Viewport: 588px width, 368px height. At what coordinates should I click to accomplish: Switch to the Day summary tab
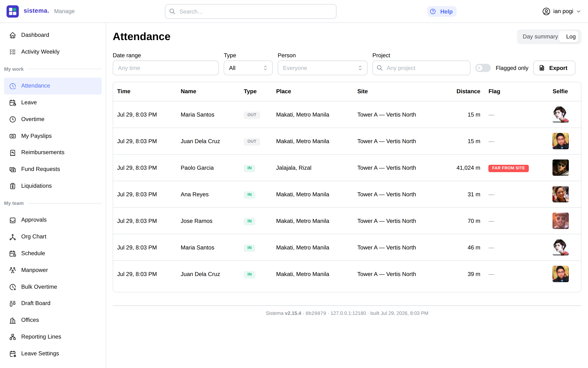(540, 37)
